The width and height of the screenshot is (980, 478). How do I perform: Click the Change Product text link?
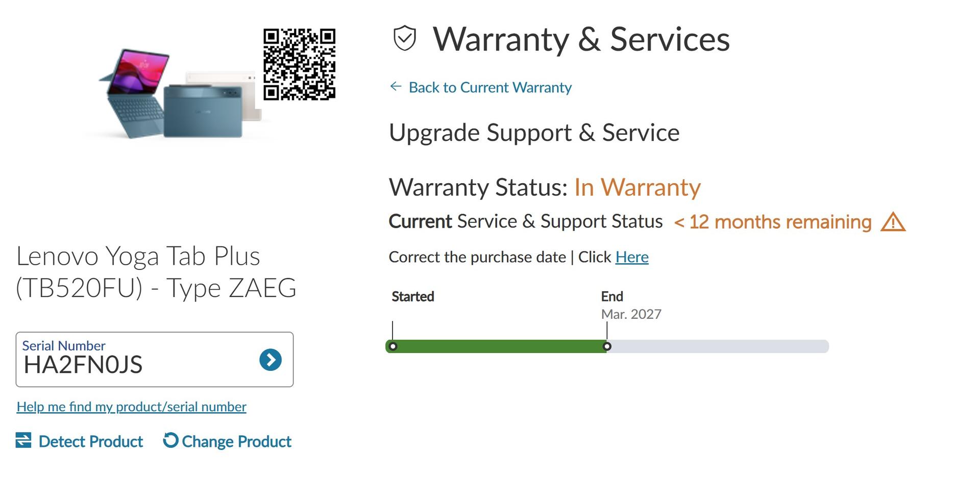coord(236,441)
